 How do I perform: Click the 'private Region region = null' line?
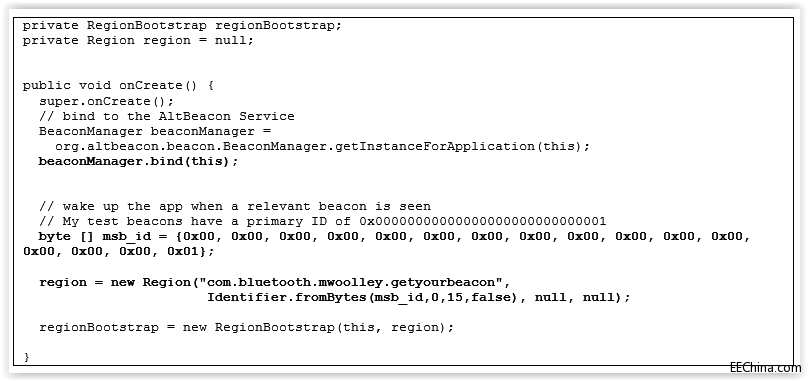(138, 40)
